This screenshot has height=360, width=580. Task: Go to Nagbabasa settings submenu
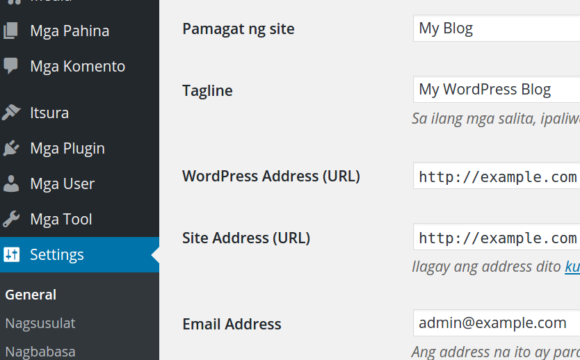[x=40, y=351]
